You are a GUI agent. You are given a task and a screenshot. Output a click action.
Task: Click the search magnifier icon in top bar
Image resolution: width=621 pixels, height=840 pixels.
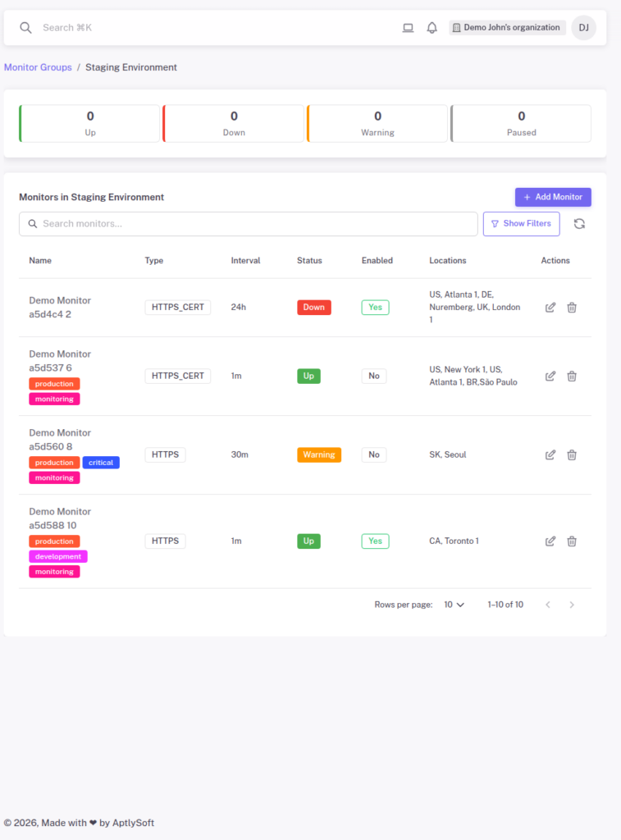[x=25, y=27]
